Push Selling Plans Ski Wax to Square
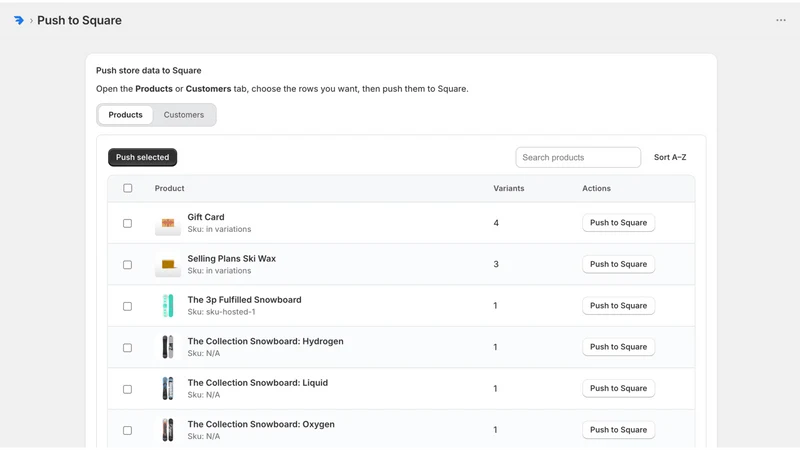This screenshot has height=450, width=800. [x=618, y=264]
